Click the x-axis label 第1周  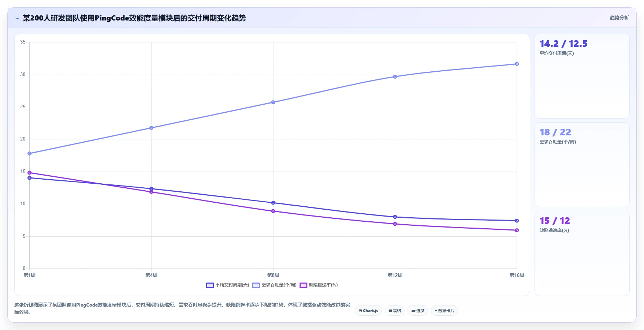pyautogui.click(x=29, y=275)
